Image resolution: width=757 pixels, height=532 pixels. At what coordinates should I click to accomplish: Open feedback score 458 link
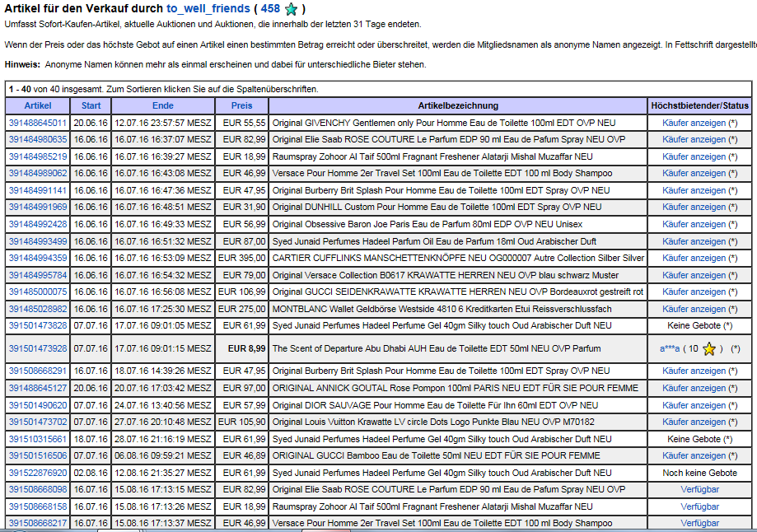(270, 8)
